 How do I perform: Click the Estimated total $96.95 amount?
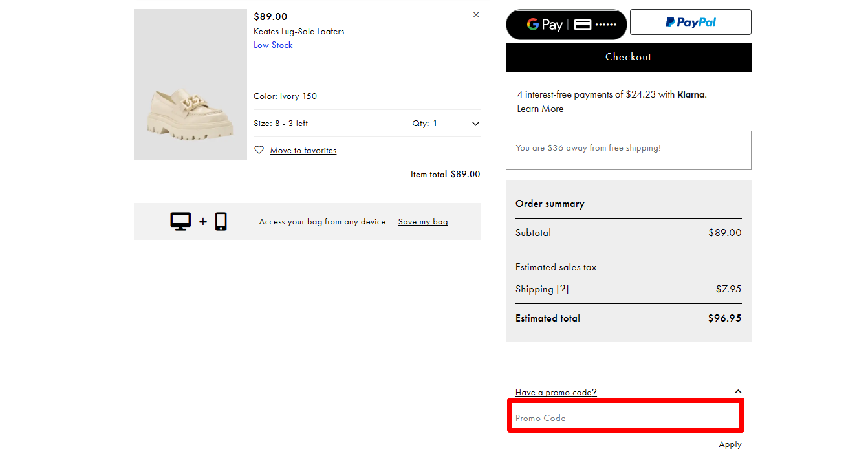(x=724, y=318)
